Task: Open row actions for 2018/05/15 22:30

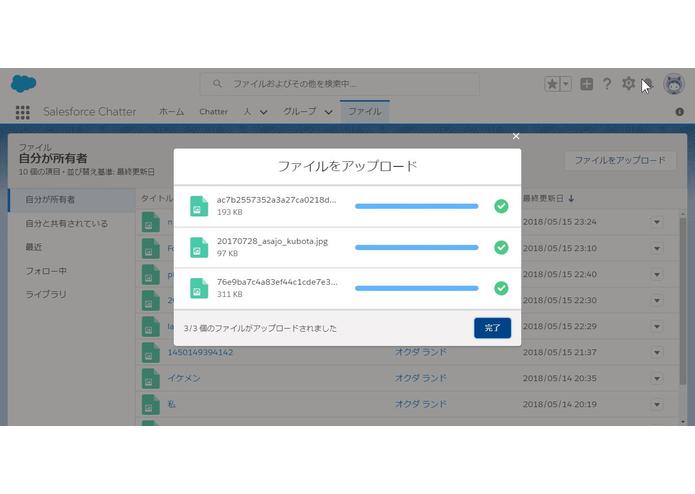Action: click(657, 300)
